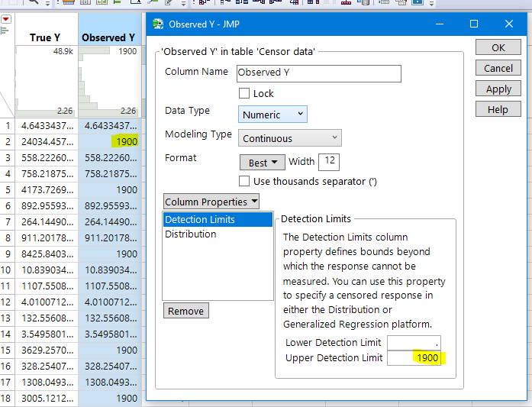This screenshot has height=407, width=532.
Task: Select row number 18 in data table
Action: pos(8,398)
